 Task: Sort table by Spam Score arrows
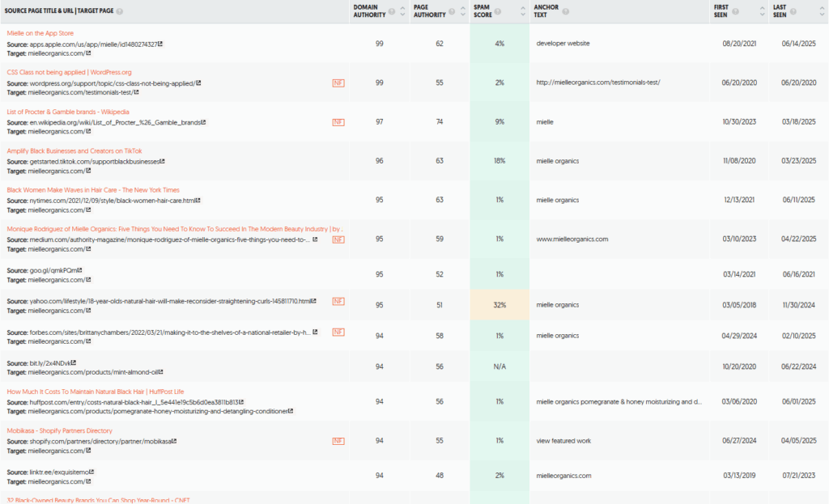(523, 11)
